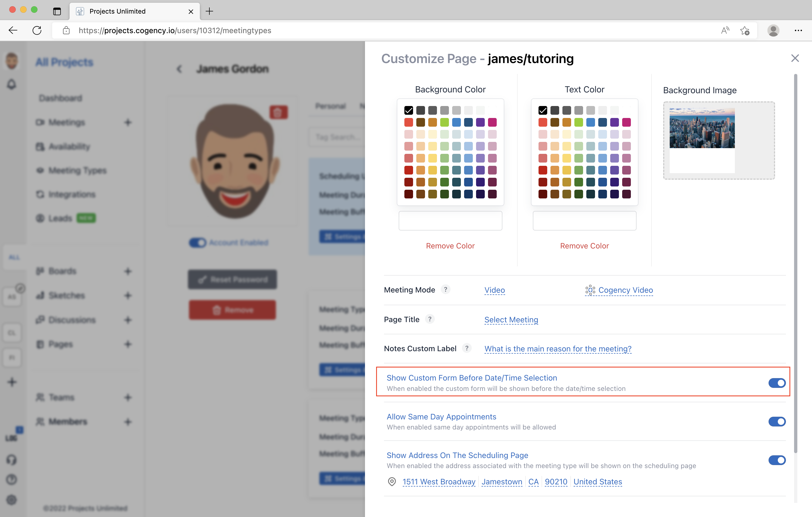Click the Read Aloud icon in address bar
This screenshot has width=812, height=517.
click(x=725, y=30)
